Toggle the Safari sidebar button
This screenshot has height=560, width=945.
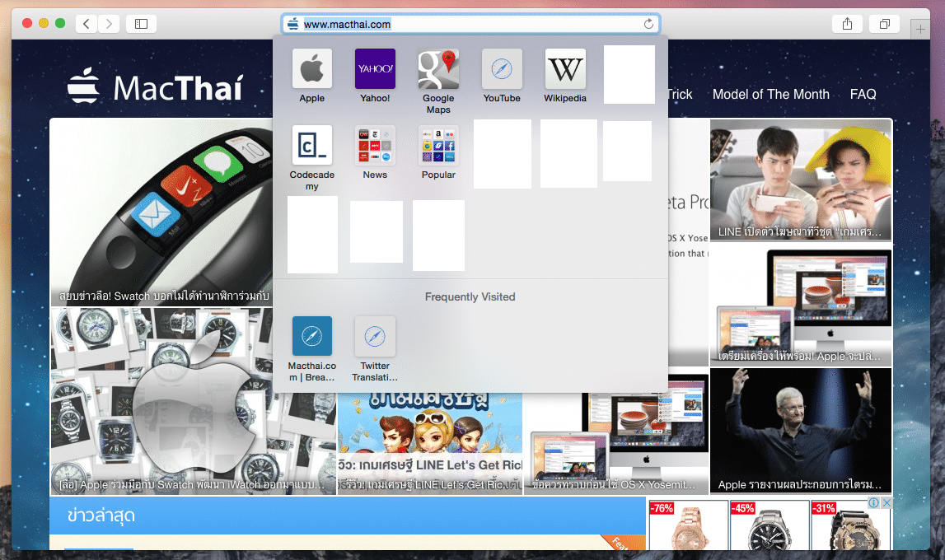coord(141,24)
